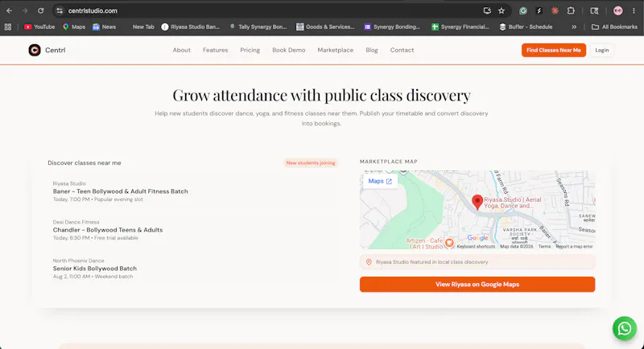Bookmark this page with the star icon
Viewport: 644px width, 349px height.
point(502,10)
